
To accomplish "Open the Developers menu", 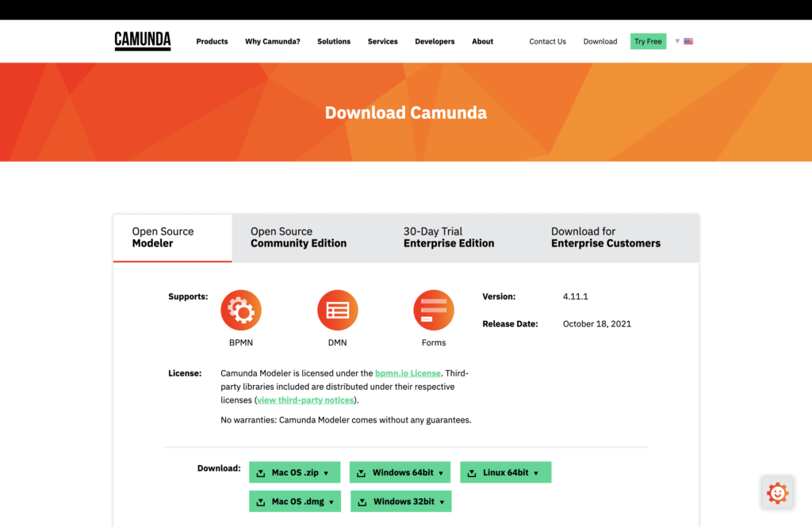I will click(435, 41).
